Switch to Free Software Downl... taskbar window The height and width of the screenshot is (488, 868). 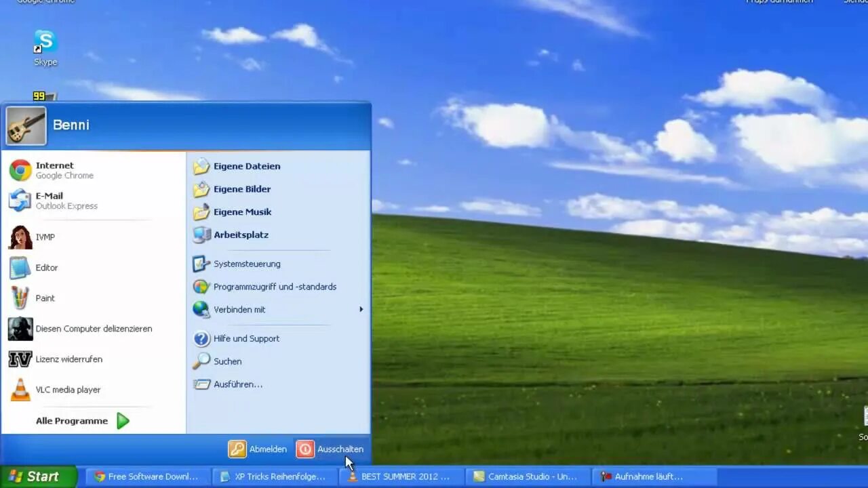tap(148, 476)
